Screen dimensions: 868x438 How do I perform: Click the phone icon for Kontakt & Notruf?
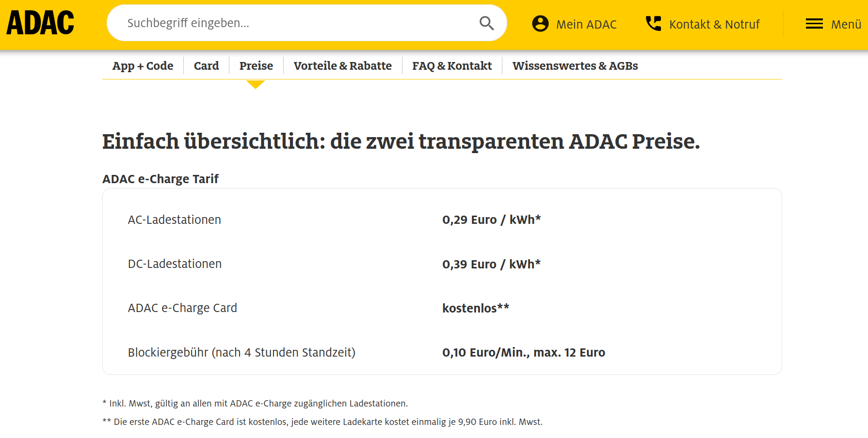[653, 23]
